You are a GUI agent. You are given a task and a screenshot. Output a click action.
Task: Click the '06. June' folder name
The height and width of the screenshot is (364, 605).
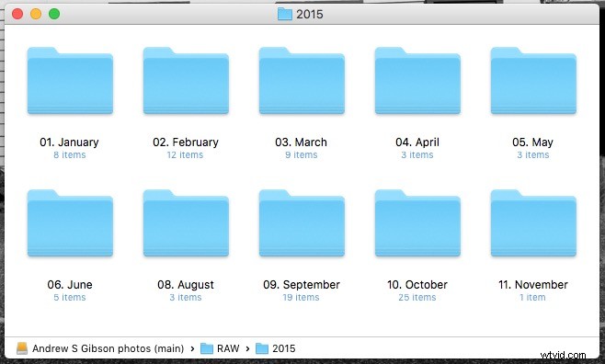point(70,285)
